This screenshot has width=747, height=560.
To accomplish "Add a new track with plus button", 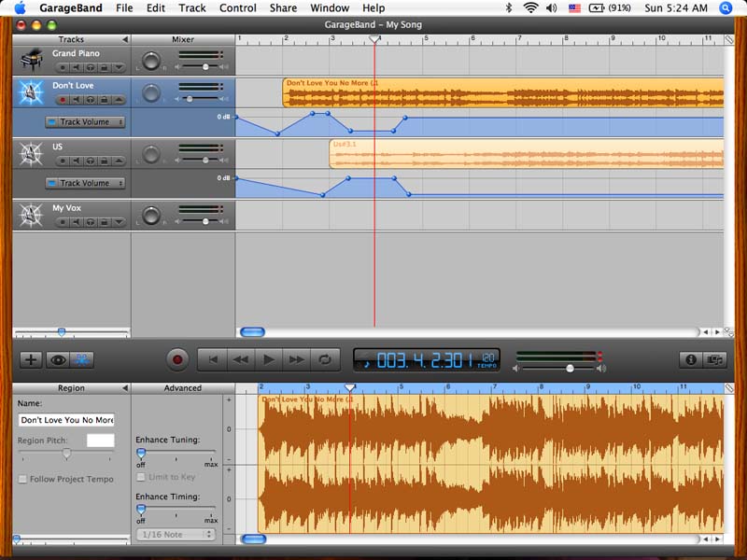I will 31,359.
